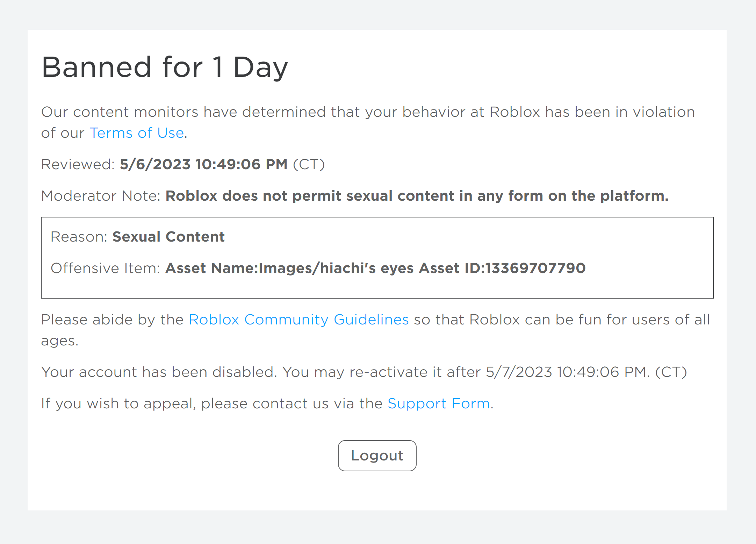The height and width of the screenshot is (544, 756).
Task: Open the Support Form appeal link
Action: [439, 403]
